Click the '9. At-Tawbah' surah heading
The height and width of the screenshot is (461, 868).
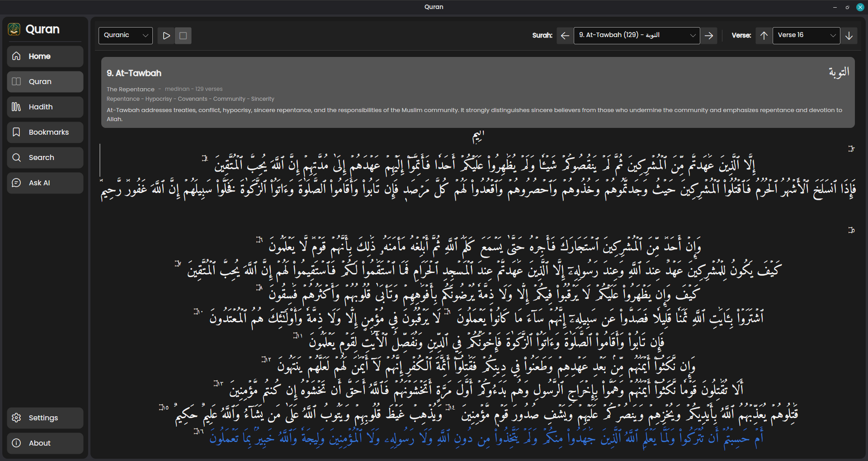click(x=134, y=73)
